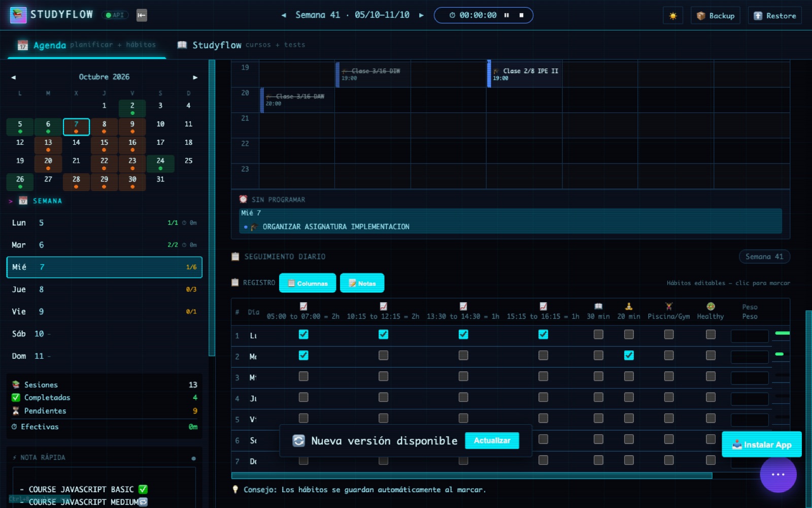Select Vie 9 in week list
Viewport: 812px width, 508px height.
tap(104, 311)
